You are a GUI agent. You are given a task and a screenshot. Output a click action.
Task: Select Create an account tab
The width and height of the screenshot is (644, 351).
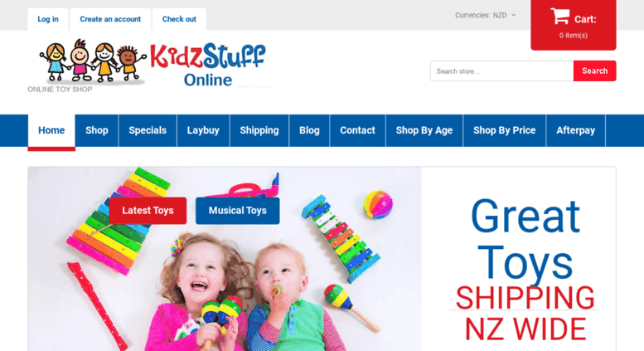pyautogui.click(x=110, y=19)
